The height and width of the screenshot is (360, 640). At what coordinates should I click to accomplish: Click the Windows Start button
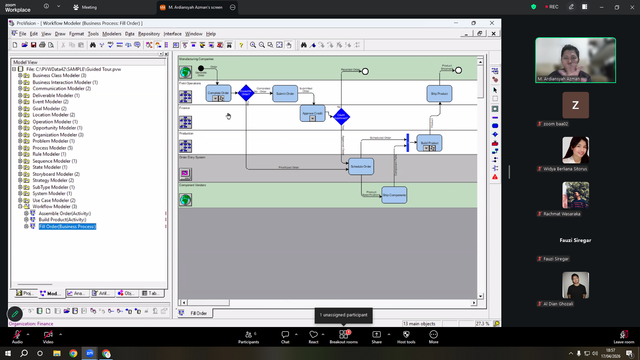[8, 353]
